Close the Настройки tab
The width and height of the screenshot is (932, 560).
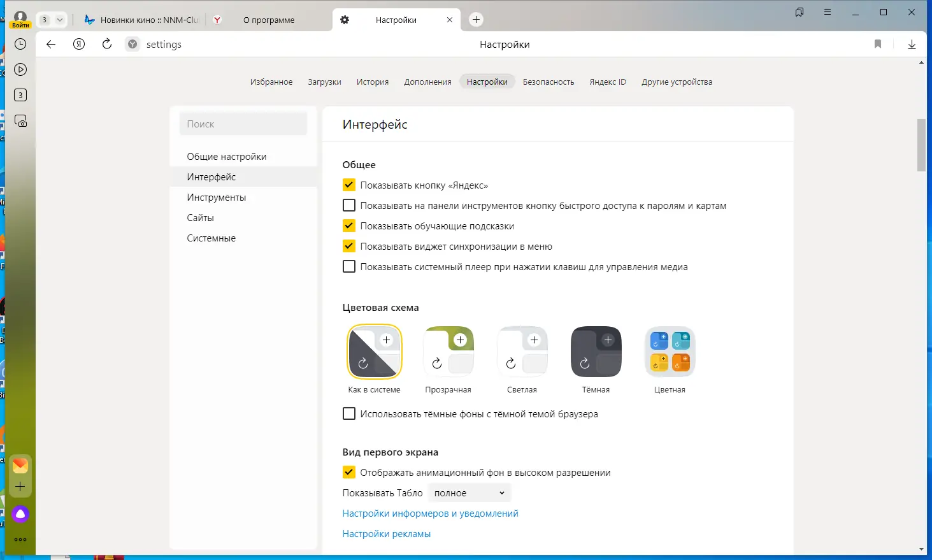click(x=450, y=20)
